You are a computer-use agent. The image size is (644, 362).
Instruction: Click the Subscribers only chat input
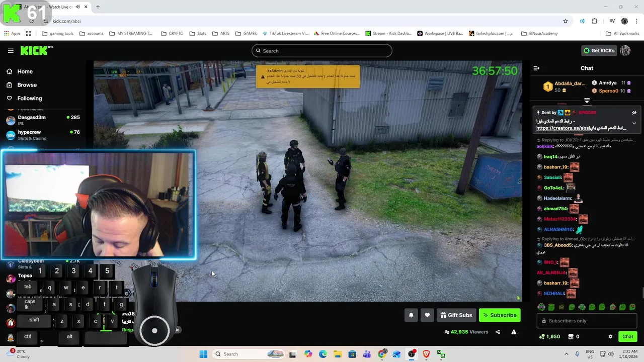(587, 321)
